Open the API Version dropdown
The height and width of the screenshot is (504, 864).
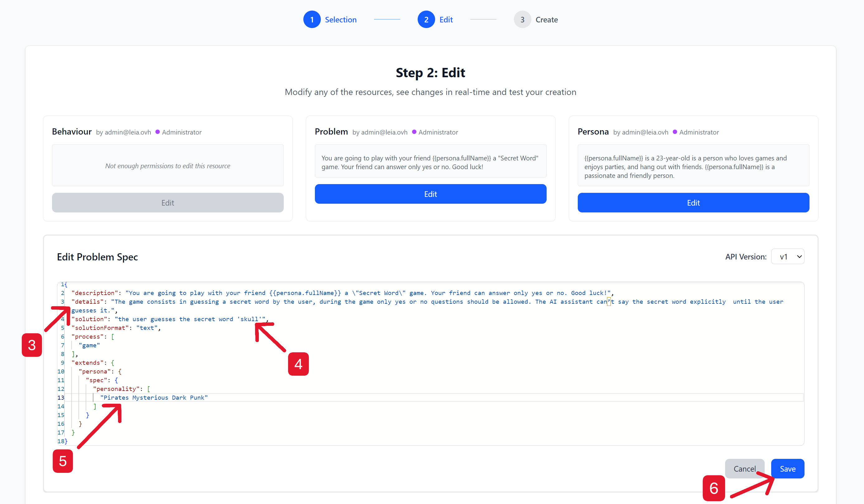pos(788,256)
